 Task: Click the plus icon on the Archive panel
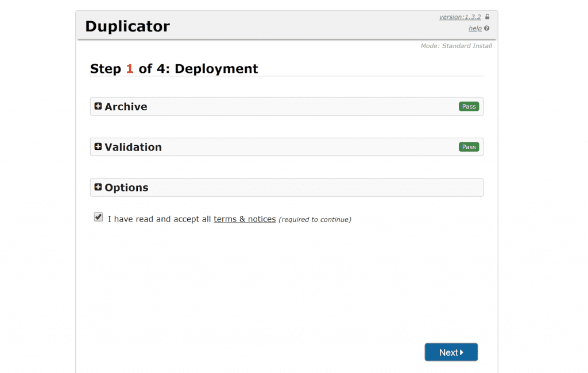point(98,106)
